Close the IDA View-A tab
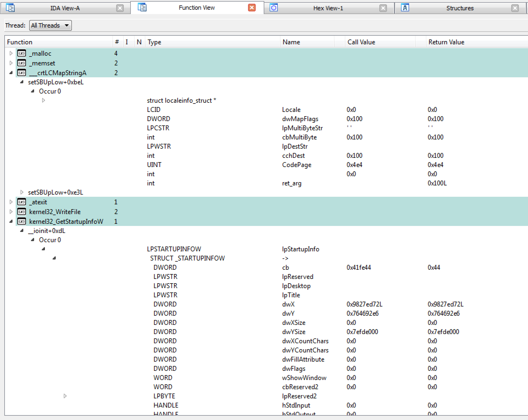This screenshot has height=420, width=528. (120, 8)
